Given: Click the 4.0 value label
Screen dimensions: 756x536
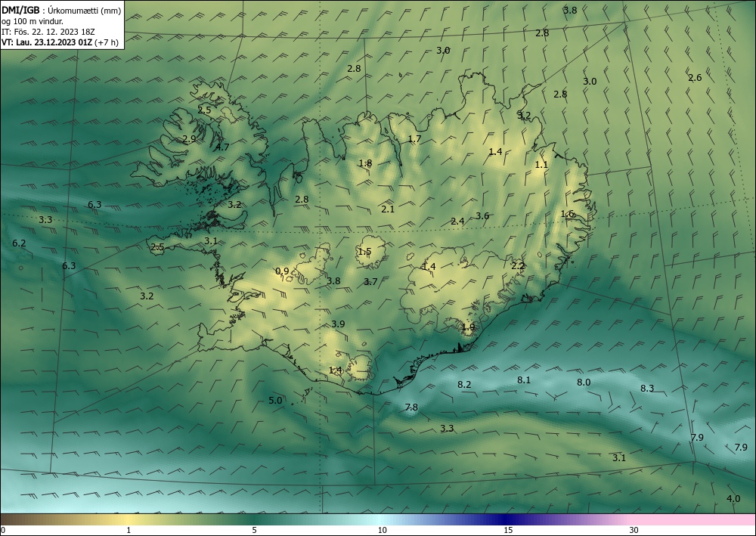Looking at the screenshot, I should 733,498.
